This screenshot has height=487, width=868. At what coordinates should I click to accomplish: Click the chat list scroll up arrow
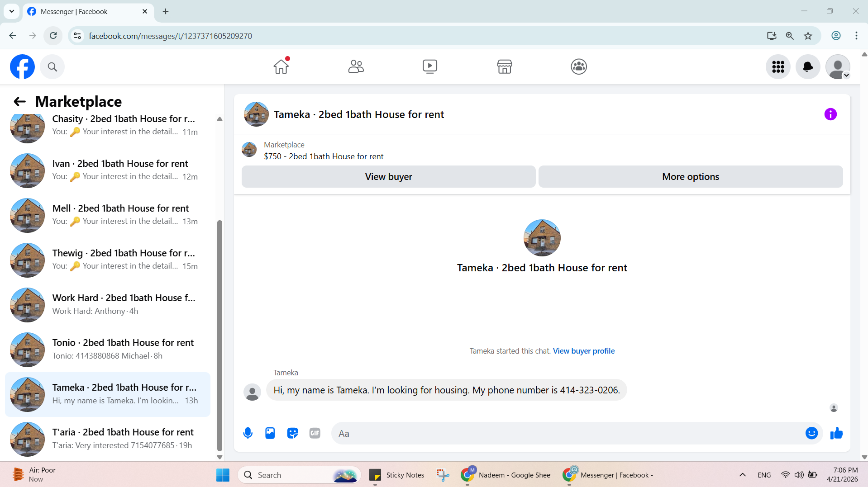coord(219,119)
